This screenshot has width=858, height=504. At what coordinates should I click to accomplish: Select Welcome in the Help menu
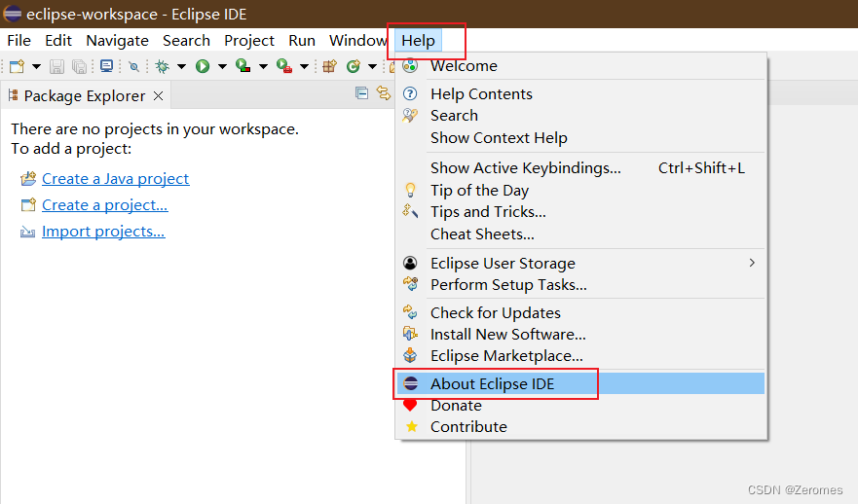tap(580, 65)
